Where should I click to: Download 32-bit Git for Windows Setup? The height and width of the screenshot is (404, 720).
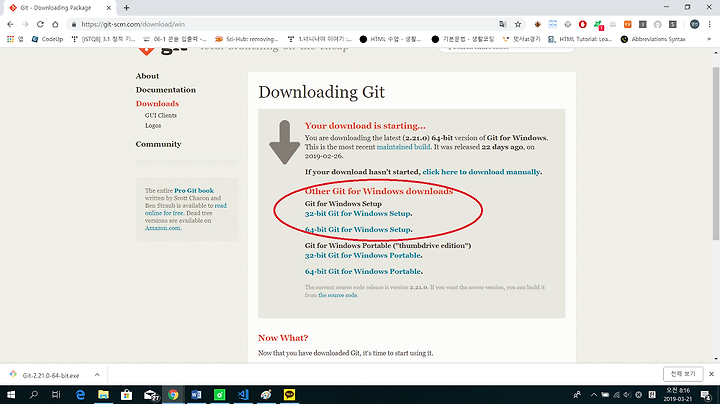tap(358, 214)
